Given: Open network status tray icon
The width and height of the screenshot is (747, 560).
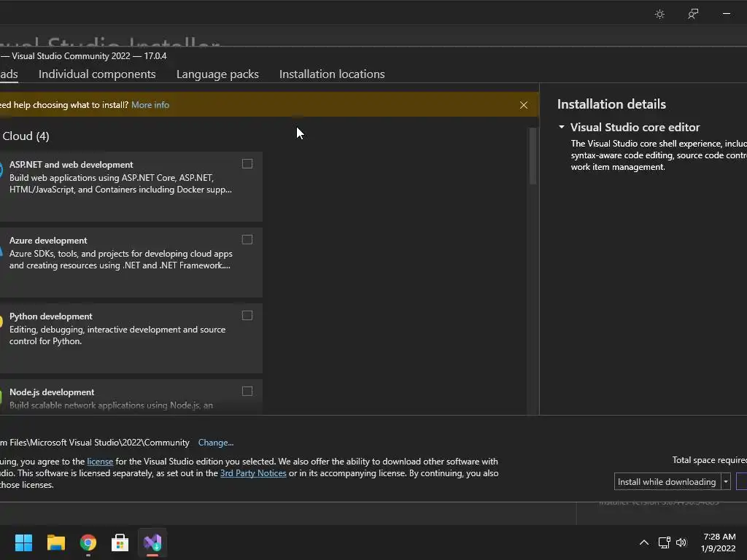Looking at the screenshot, I should [x=664, y=542].
